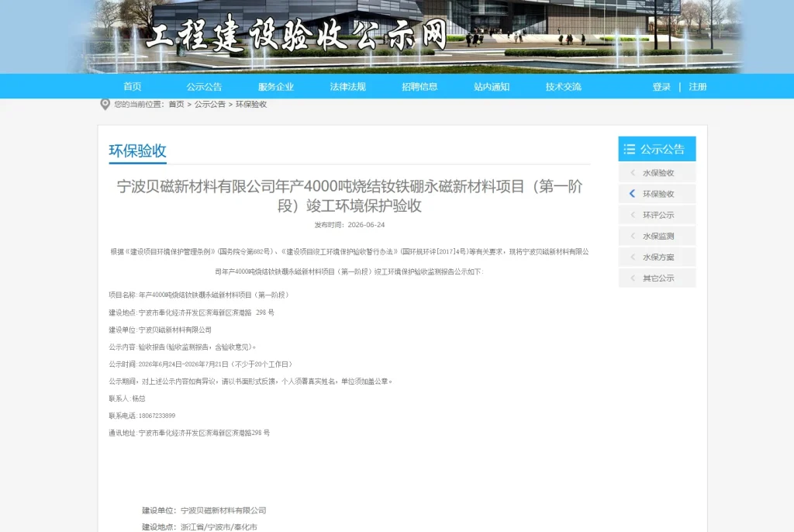Click the chevron arrow beside 水保监测
This screenshot has width=794, height=532.
point(633,236)
